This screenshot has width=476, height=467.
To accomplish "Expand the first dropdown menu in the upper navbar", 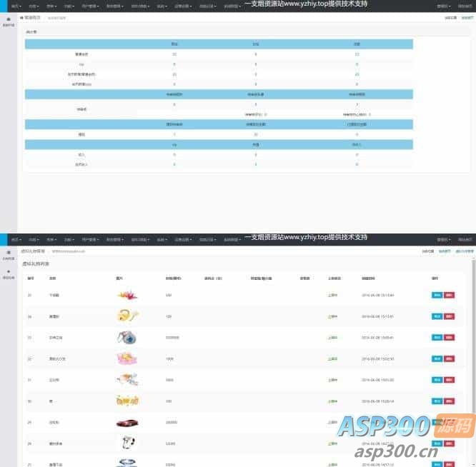I will 16,6.
